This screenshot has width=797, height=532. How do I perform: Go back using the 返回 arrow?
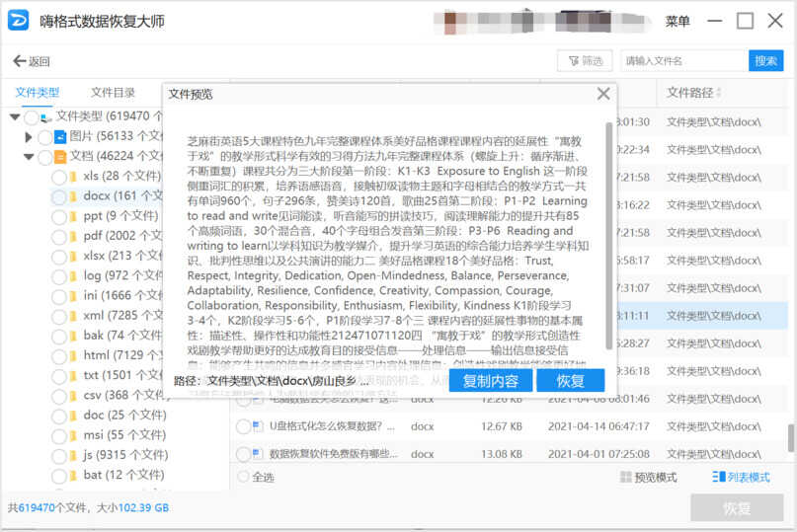32,61
